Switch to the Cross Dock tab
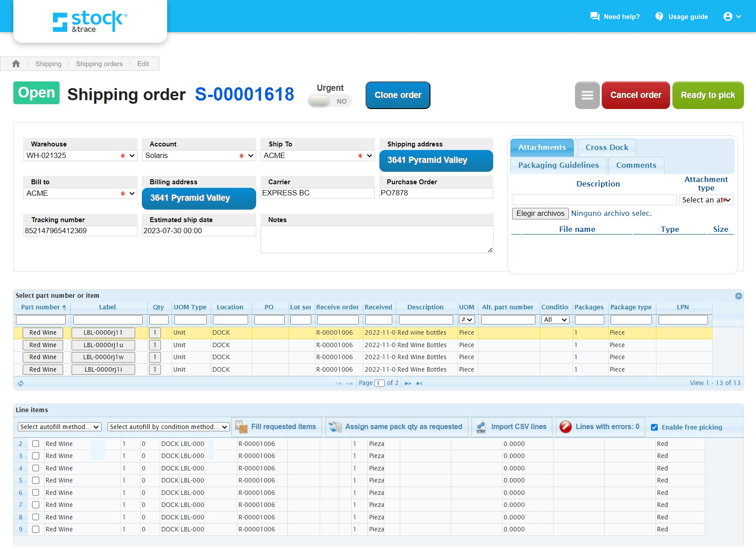Image resolution: width=756 pixels, height=547 pixels. 606,147
